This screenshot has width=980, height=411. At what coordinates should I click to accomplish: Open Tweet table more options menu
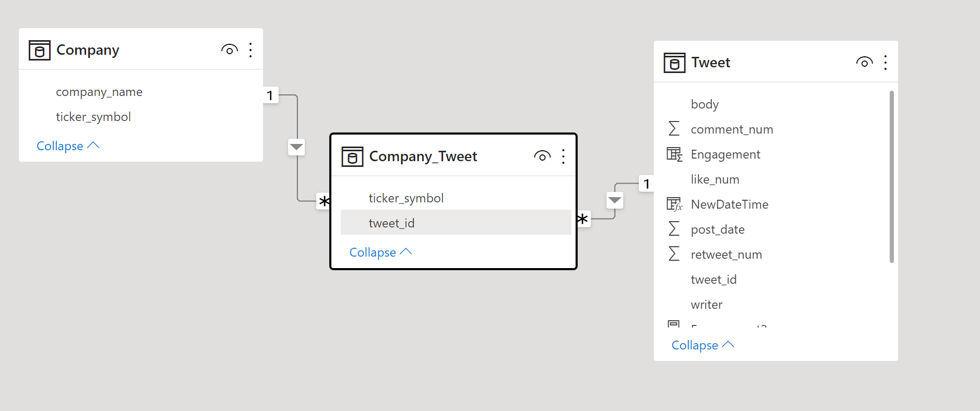click(x=886, y=63)
